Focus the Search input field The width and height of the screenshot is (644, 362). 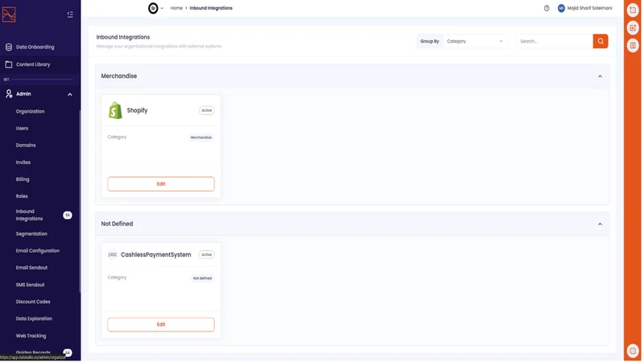click(555, 42)
